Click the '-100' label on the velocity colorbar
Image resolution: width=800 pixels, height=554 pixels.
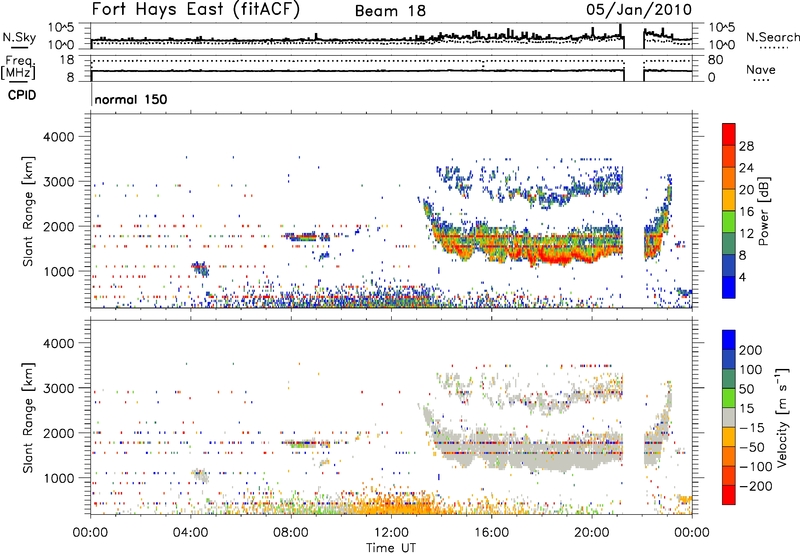[756, 467]
